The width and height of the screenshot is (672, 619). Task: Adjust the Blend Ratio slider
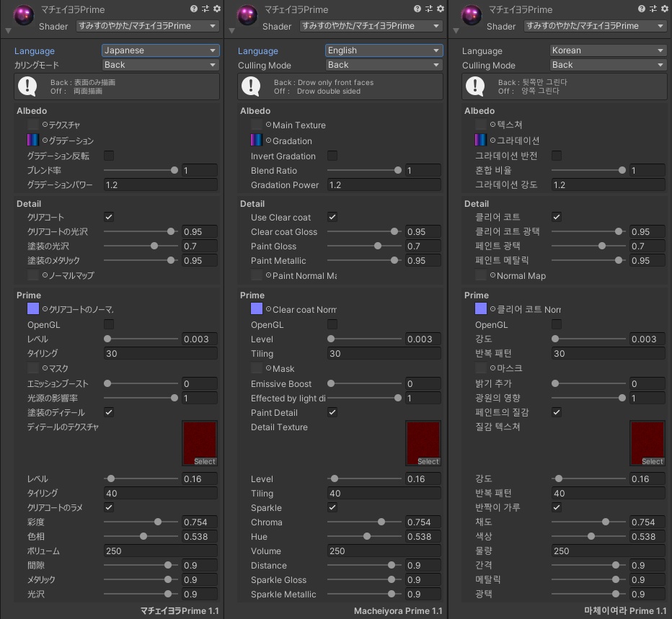pyautogui.click(x=364, y=170)
